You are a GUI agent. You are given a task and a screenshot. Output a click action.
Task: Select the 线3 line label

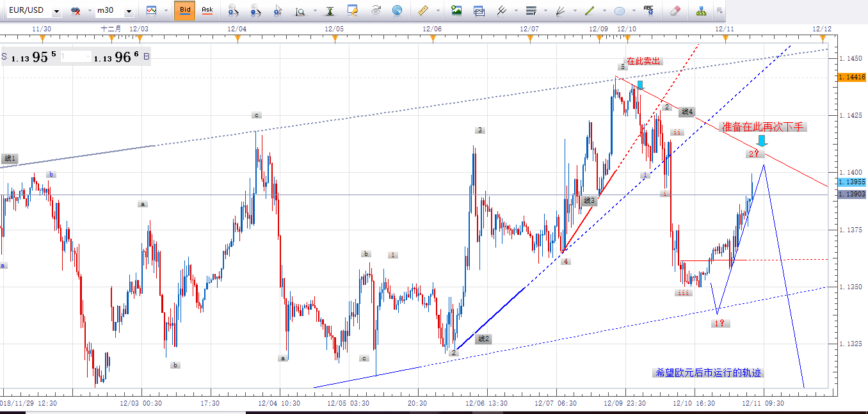pyautogui.click(x=590, y=201)
